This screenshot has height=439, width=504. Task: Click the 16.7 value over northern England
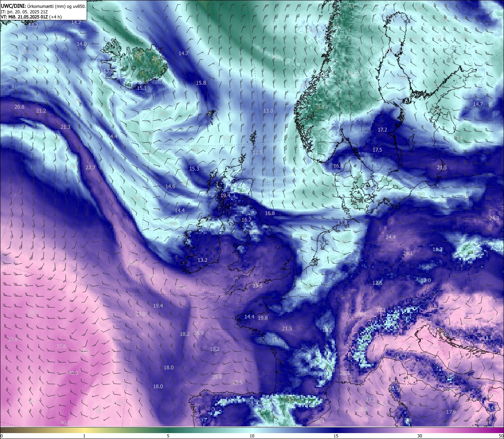(x=246, y=220)
